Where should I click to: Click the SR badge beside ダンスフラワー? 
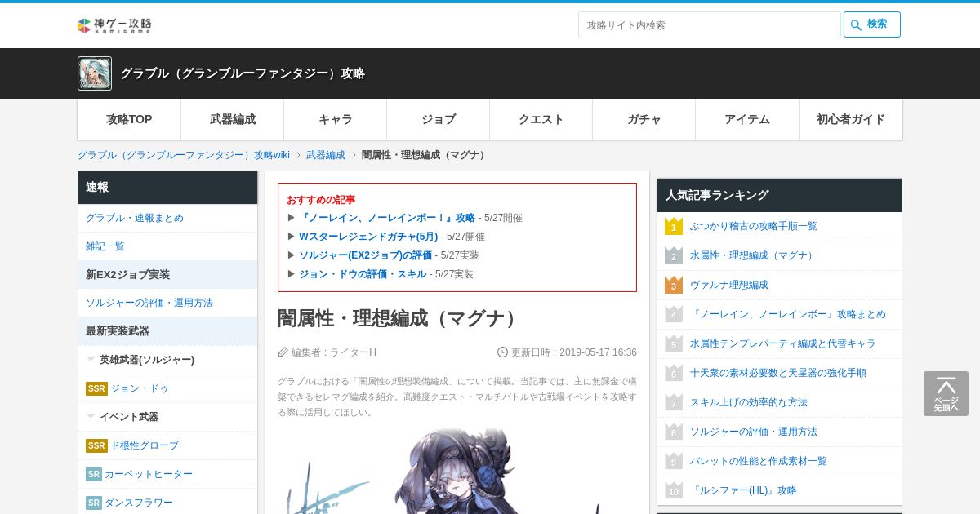(94, 503)
